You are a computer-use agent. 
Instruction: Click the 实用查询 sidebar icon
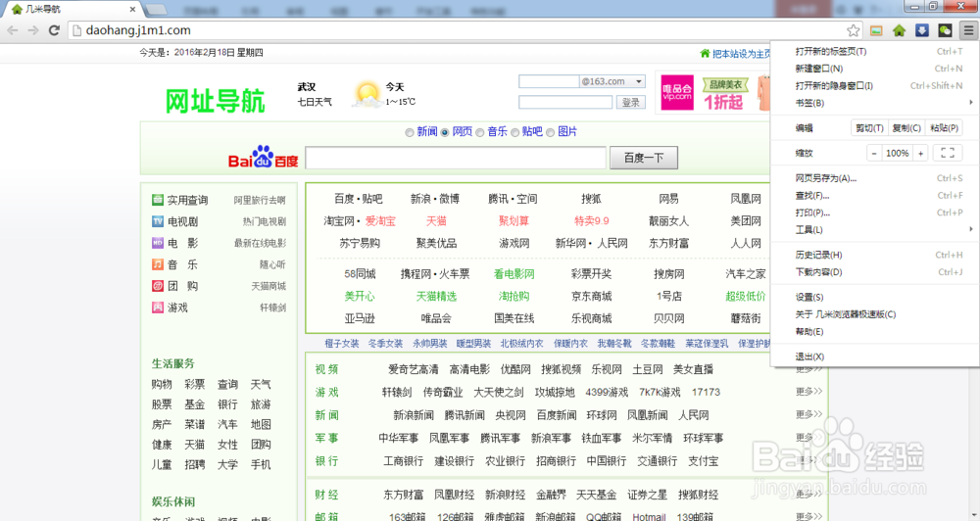pos(158,200)
